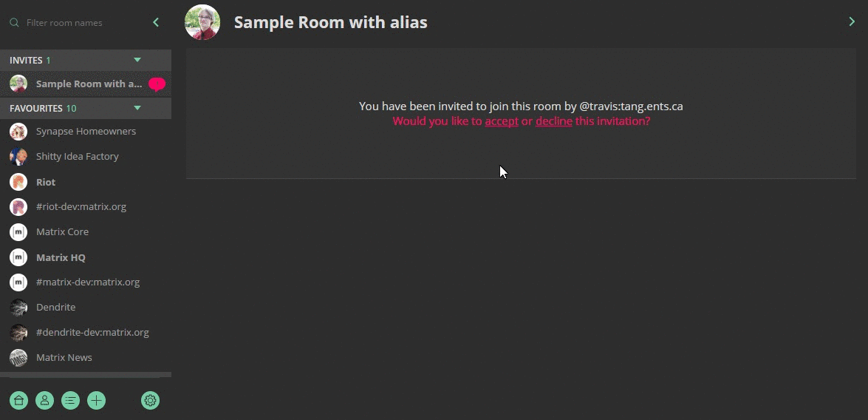The width and height of the screenshot is (868, 420).
Task: Collapse the left room list panel
Action: coord(156,22)
